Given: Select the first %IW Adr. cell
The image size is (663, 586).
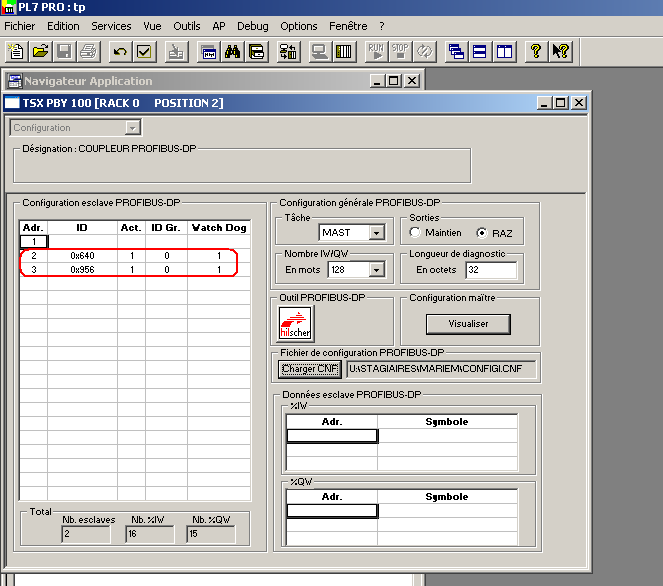Looking at the screenshot, I should tap(332, 436).
